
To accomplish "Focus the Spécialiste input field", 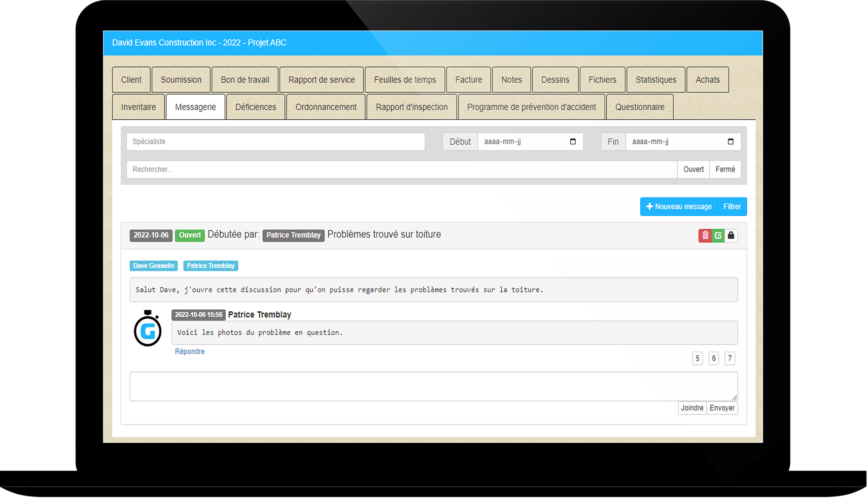I will 276,142.
